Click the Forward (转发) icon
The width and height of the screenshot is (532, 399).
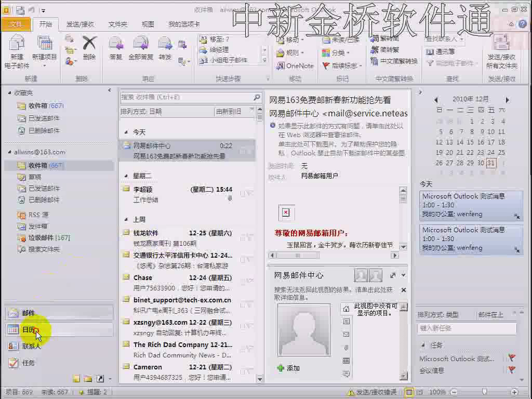click(x=165, y=44)
